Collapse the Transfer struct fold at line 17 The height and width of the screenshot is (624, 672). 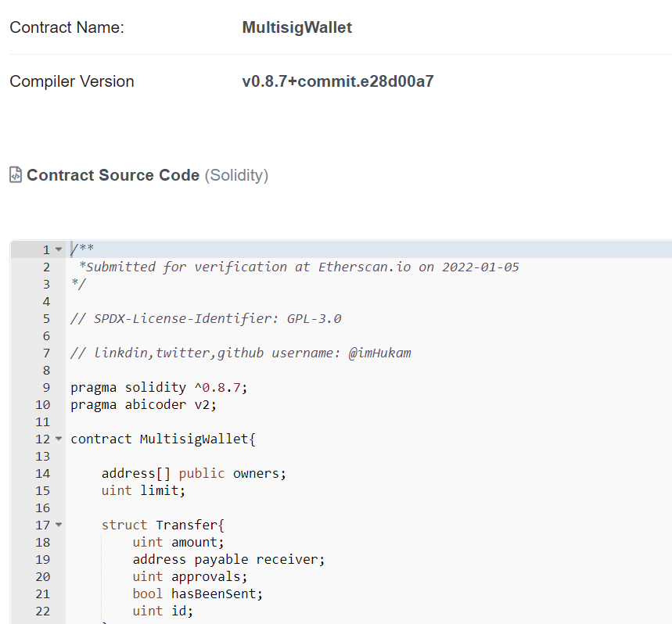tap(59, 525)
